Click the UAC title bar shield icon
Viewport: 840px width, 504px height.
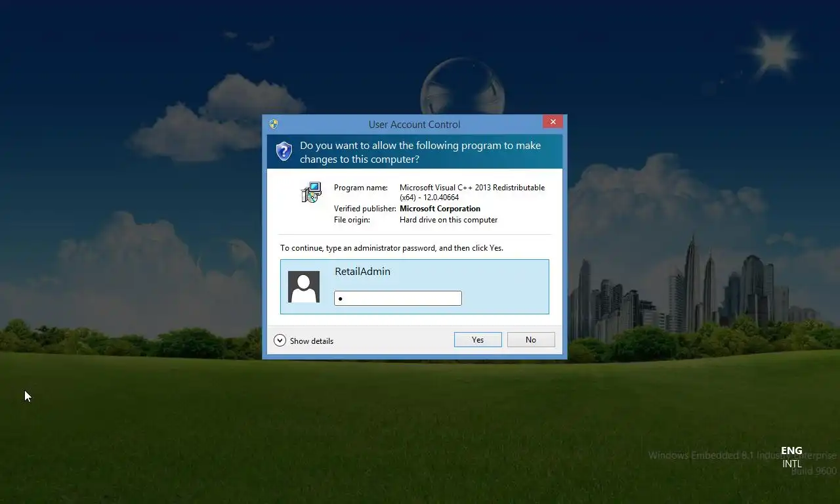point(274,124)
